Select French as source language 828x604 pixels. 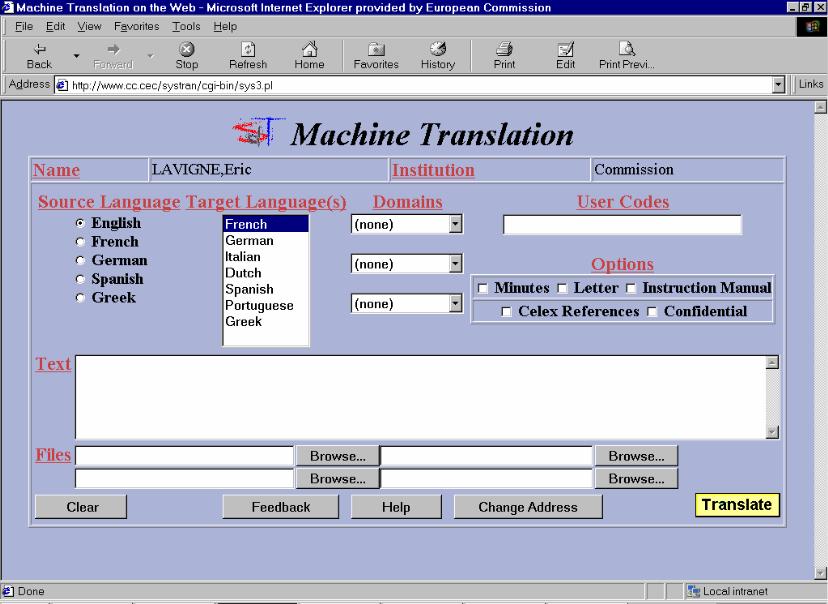click(x=80, y=242)
